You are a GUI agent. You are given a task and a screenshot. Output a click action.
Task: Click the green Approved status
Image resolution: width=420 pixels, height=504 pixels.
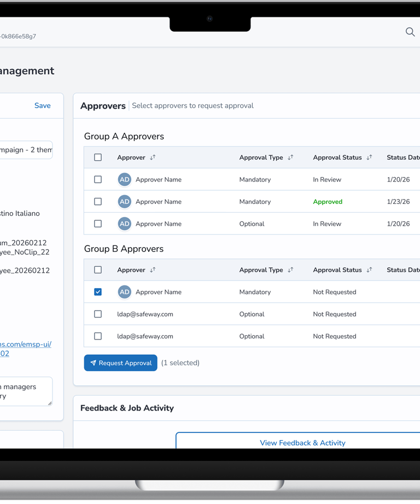(x=328, y=202)
